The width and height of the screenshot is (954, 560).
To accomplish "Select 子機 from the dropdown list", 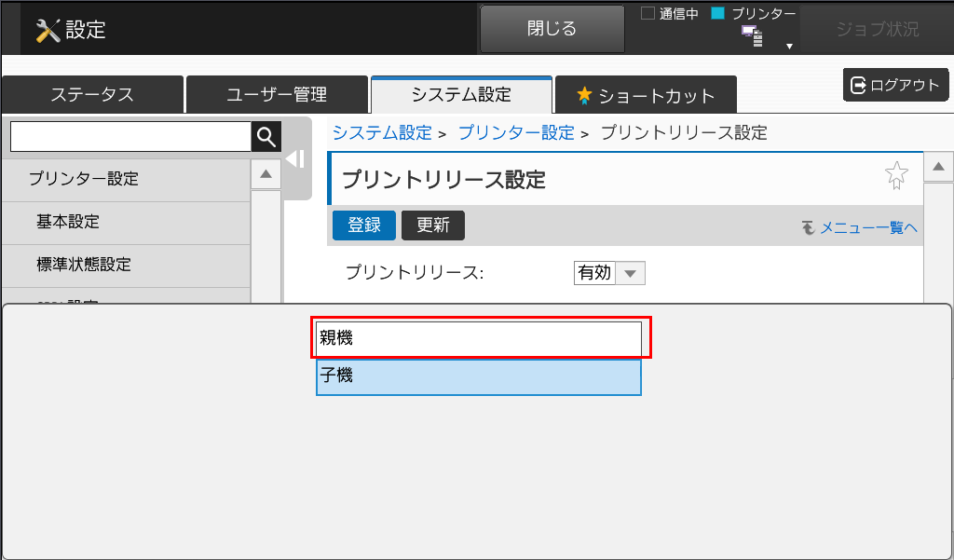I will click(x=479, y=377).
